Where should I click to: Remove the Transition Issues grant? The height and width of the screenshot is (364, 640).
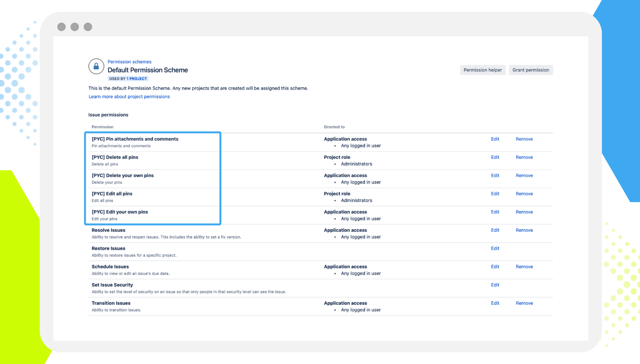pos(524,303)
